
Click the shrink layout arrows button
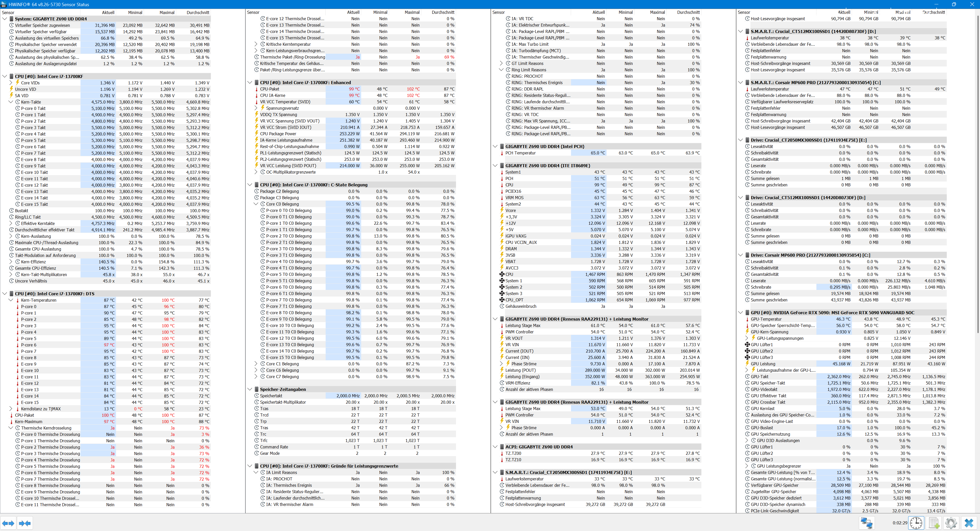[25, 523]
